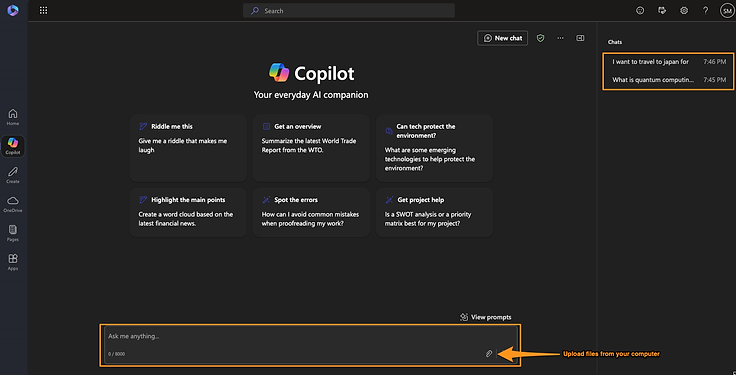Open the Settings gear icon

684,11
